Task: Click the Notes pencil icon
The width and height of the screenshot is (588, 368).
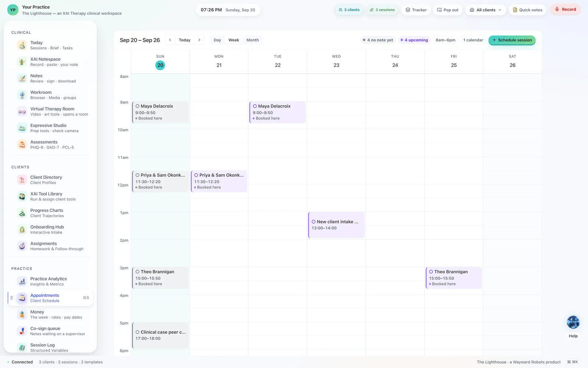Action: click(x=22, y=78)
